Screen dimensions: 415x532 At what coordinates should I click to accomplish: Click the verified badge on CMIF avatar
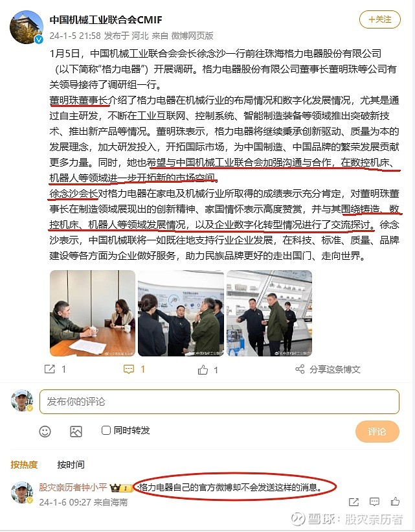[39, 40]
